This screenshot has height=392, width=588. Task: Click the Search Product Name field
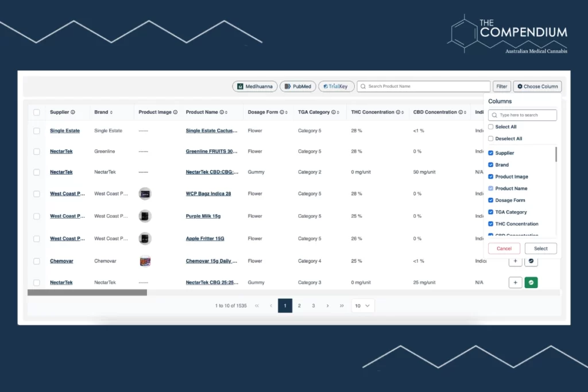(x=423, y=86)
